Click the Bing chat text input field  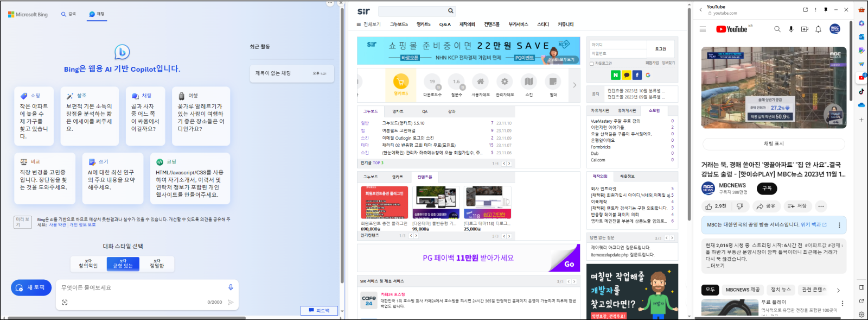tap(141, 288)
